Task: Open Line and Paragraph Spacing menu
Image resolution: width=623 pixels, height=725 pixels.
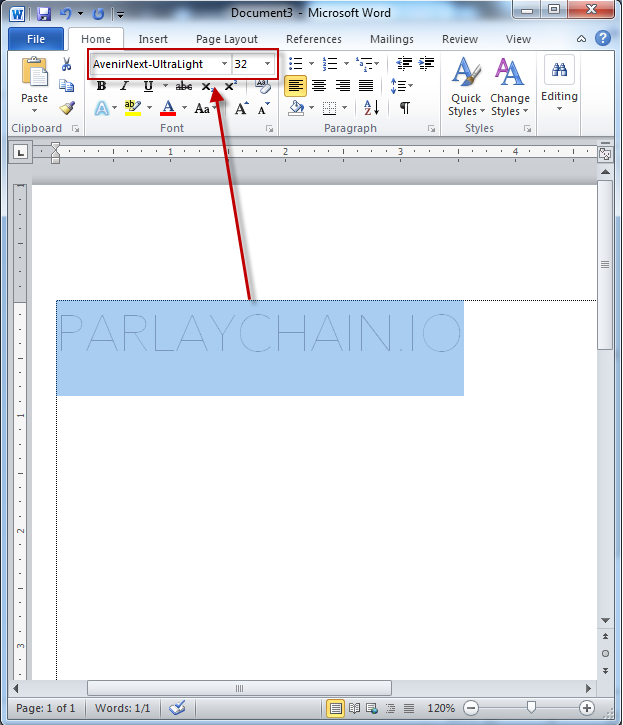Action: pos(401,86)
